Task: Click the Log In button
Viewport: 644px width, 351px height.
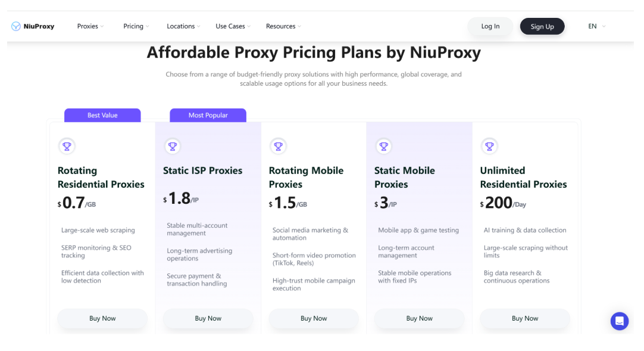Action: [x=490, y=26]
